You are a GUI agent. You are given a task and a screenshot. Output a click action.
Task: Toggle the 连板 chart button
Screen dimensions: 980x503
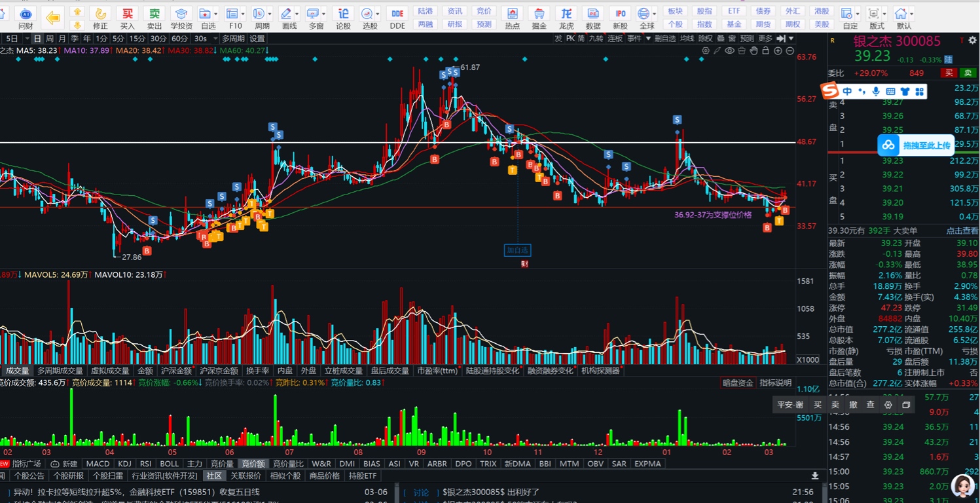click(615, 39)
